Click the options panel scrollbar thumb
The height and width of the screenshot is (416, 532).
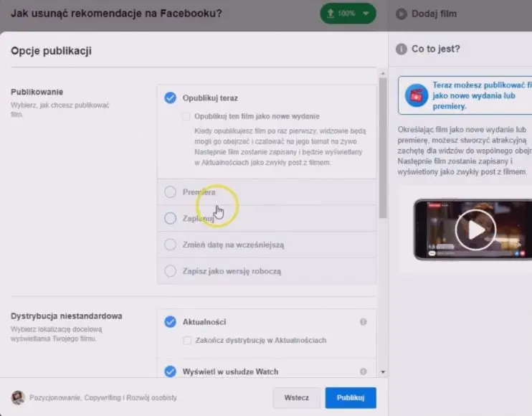coord(383,148)
